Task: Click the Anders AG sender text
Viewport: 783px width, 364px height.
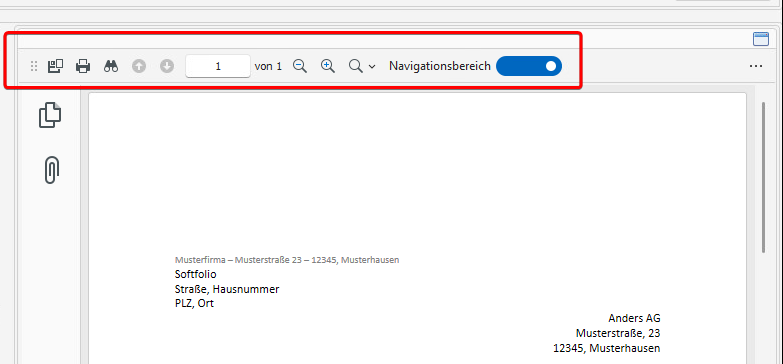Action: [x=634, y=318]
